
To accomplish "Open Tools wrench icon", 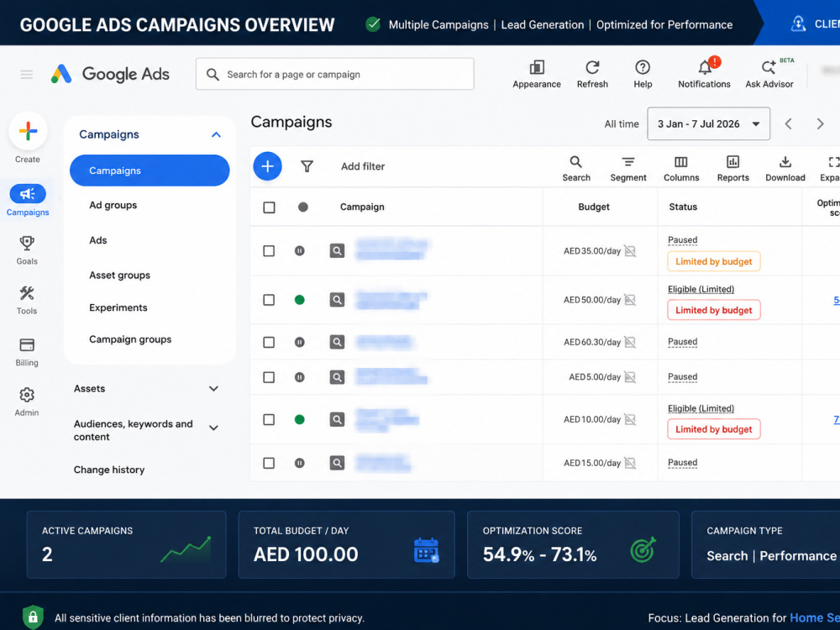I will 27,293.
